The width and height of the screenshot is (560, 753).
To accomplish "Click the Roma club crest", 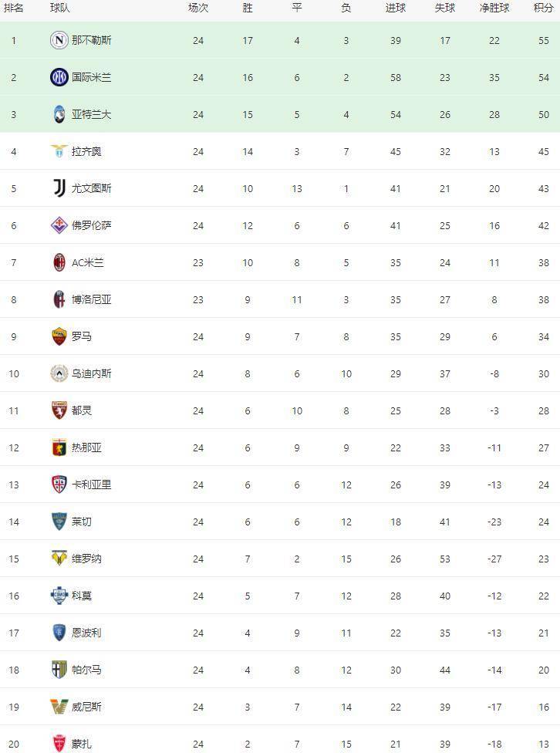I will (59, 336).
